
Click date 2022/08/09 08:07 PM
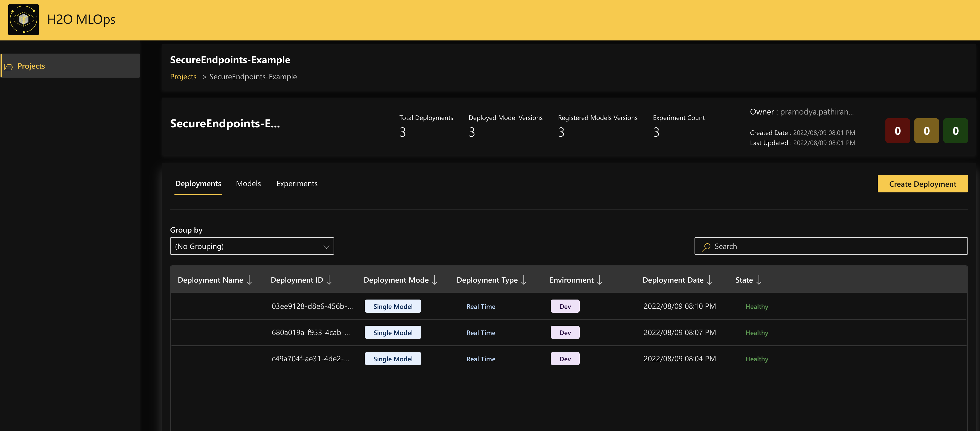pos(679,333)
